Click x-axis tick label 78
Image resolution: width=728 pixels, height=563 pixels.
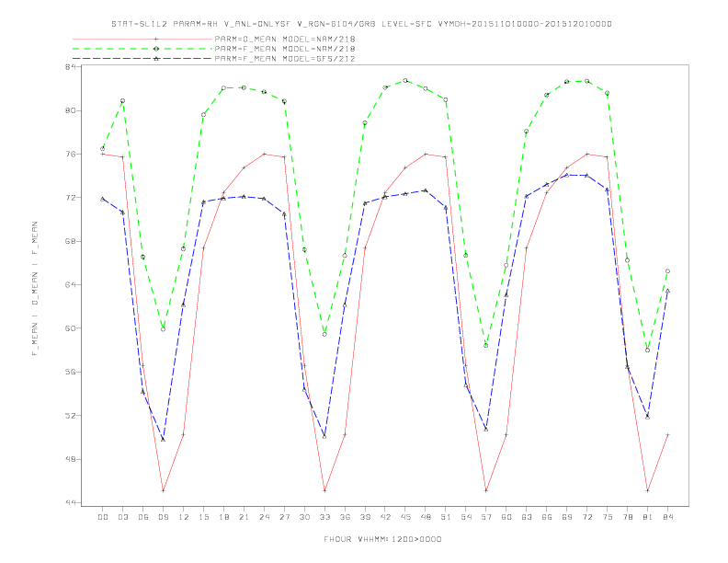[627, 517]
